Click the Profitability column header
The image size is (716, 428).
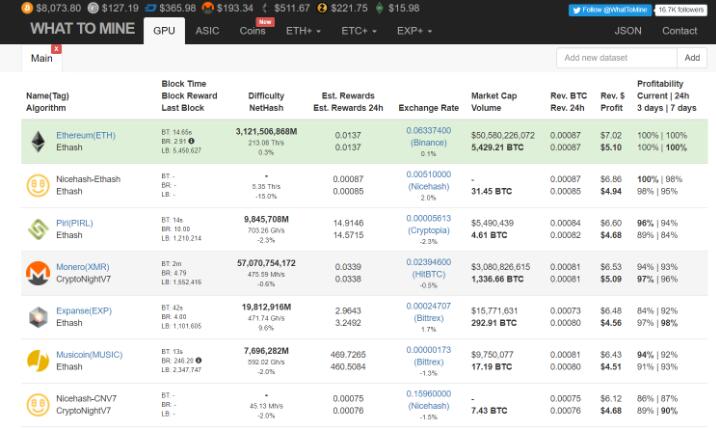[667, 96]
